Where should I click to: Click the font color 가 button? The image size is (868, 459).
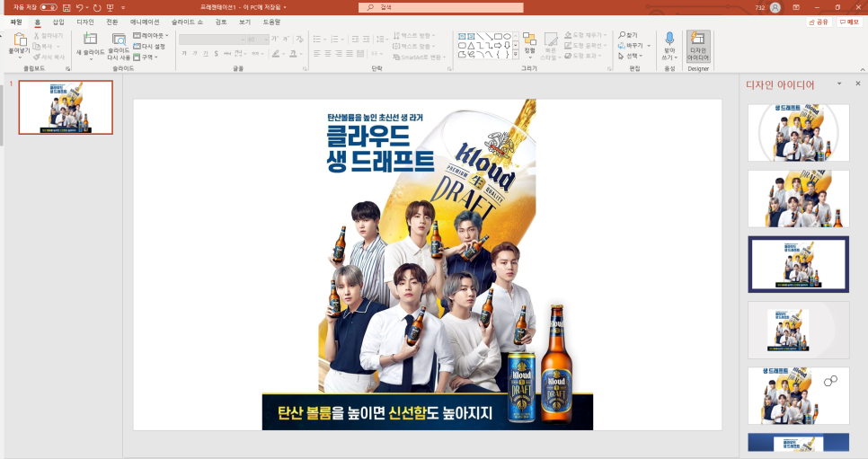click(293, 54)
